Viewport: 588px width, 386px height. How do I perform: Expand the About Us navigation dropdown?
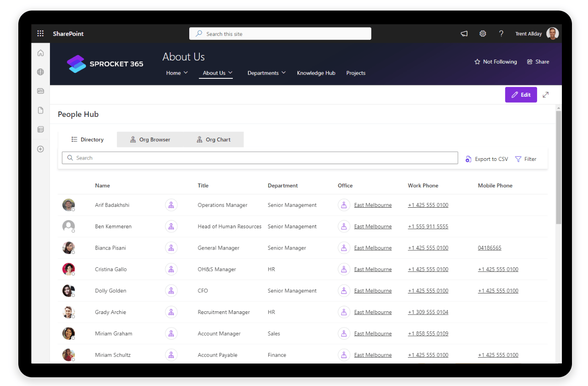[216, 73]
